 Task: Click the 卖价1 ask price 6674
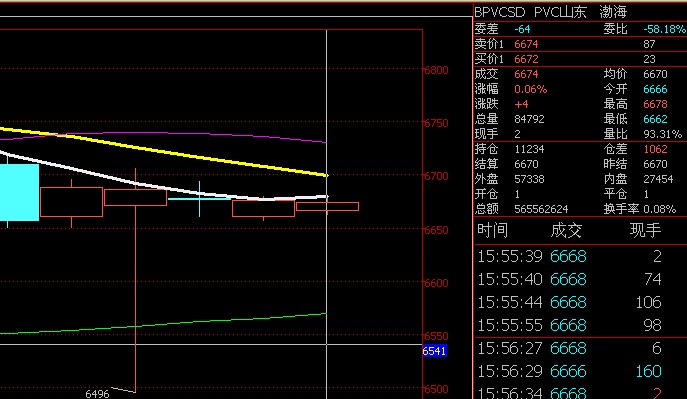pos(526,44)
